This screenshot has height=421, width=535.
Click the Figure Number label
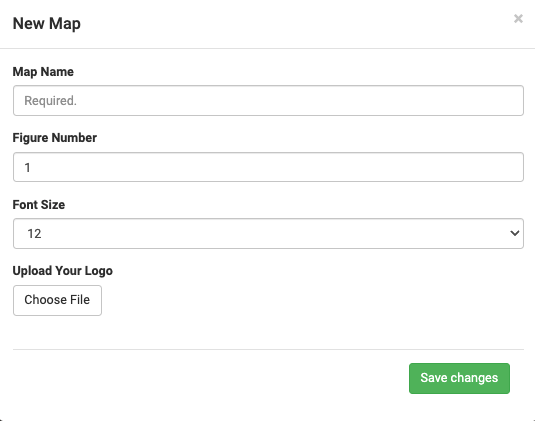click(x=55, y=138)
